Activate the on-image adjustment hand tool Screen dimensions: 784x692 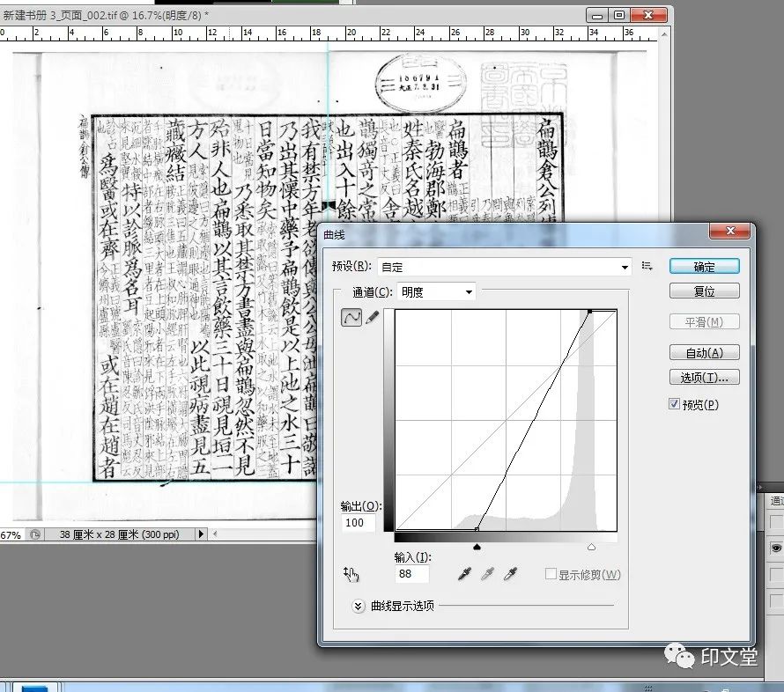coord(352,574)
